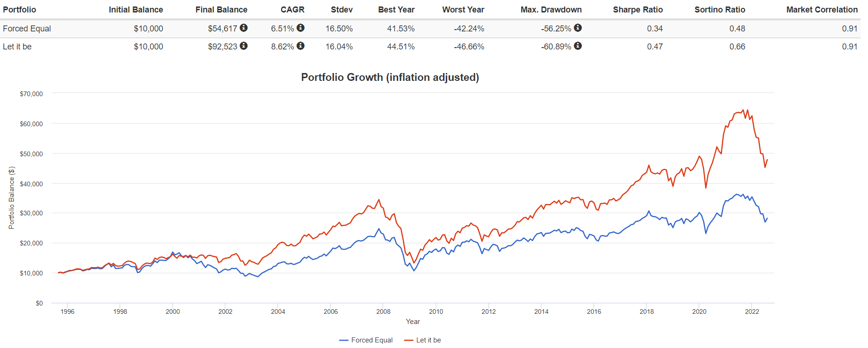Click the 2008 label on the year axis
Screen dimensions: 868x348
383,311
